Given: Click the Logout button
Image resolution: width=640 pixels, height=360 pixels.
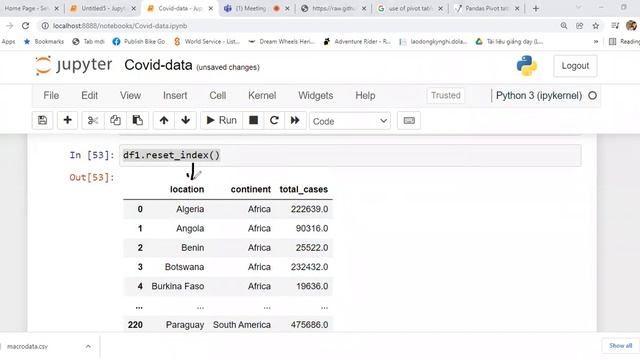Looking at the screenshot, I should point(575,66).
